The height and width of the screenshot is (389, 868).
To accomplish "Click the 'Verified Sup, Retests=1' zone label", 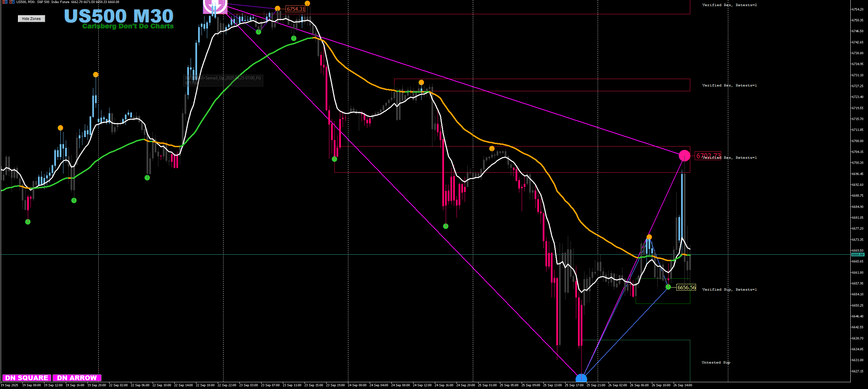I will (729, 290).
